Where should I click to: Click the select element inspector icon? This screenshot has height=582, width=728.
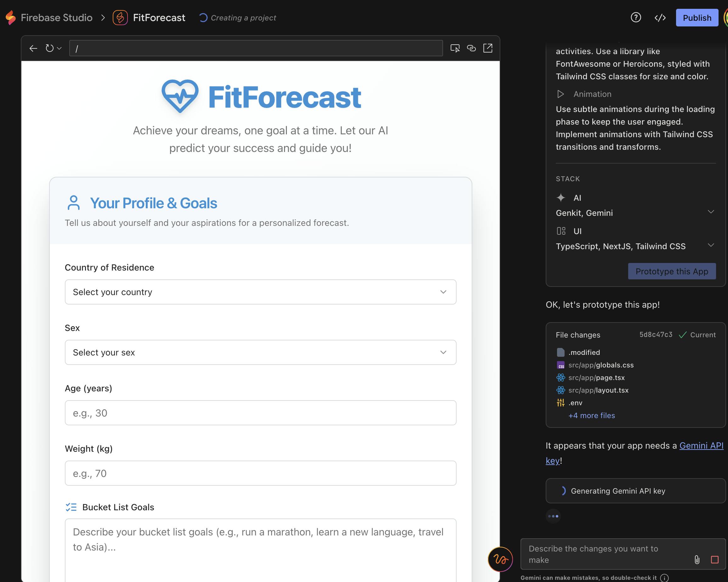[455, 48]
